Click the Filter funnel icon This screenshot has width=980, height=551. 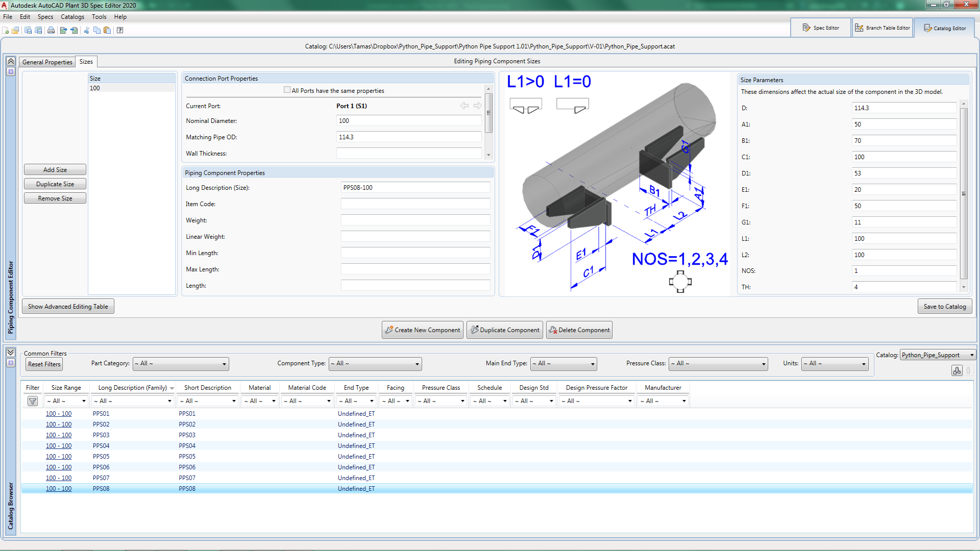coord(33,401)
